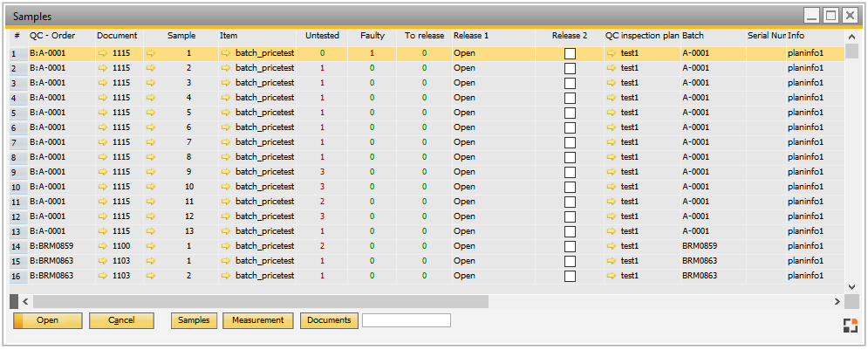Sort by the Untested column header
Image resolution: width=868 pixels, height=350 pixels.
pyautogui.click(x=322, y=36)
